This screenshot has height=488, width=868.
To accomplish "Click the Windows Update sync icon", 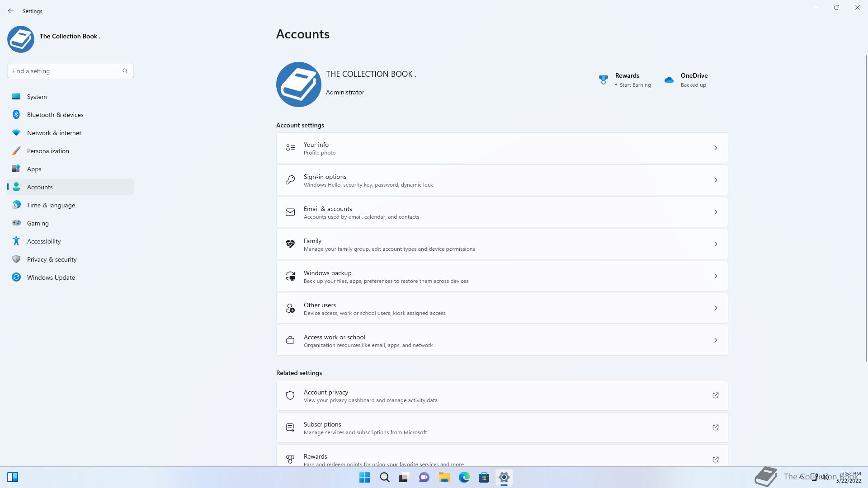I will pos(16,277).
